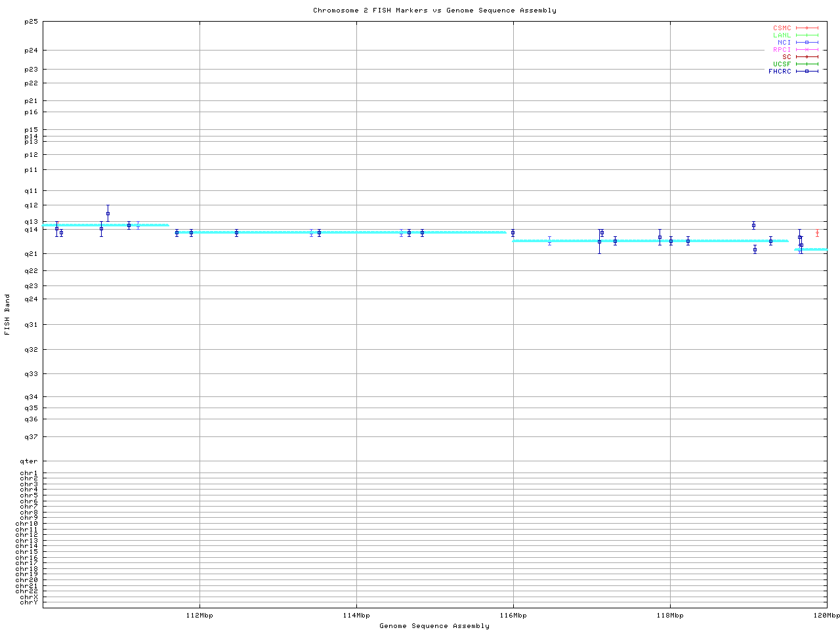This screenshot has width=840, height=630.
Task: Click the FHCRC legend entry
Action: pos(780,72)
